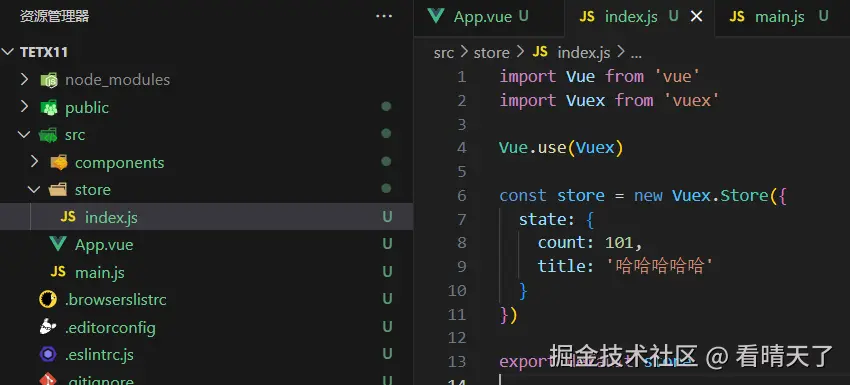Screen dimensions: 850x385
Task: Click the store breadcrumb segment
Action: [x=492, y=53]
